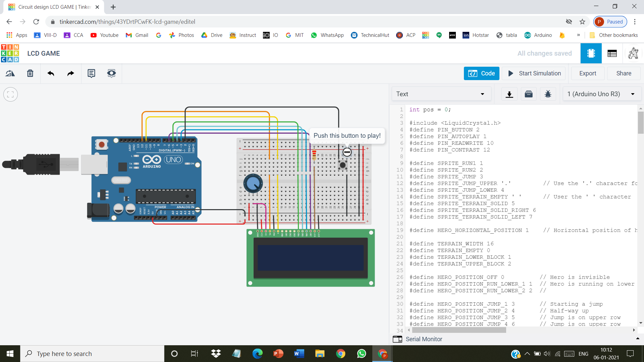644x362 pixels.
Task: Redo the last undone action
Action: click(70, 73)
